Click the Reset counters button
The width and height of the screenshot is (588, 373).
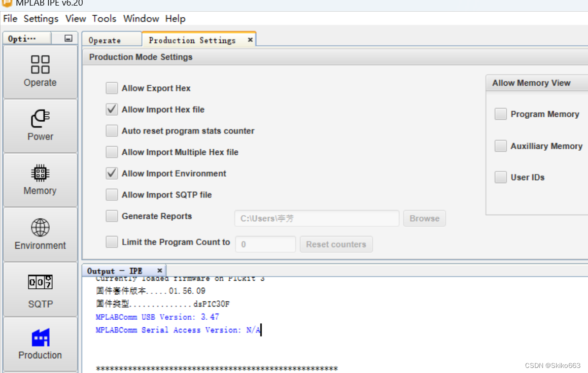point(336,244)
